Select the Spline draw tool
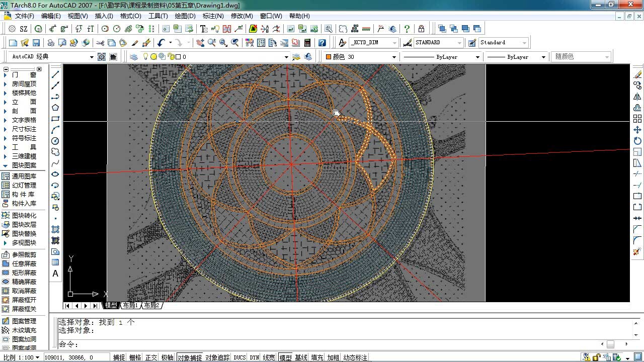Viewport: 644px width, 362px height. tap(55, 163)
